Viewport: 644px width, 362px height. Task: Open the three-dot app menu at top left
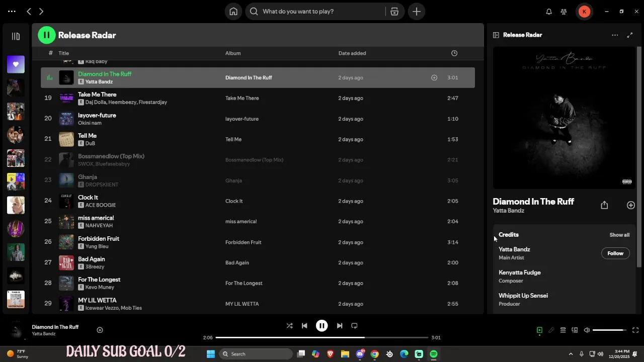[x=12, y=11]
